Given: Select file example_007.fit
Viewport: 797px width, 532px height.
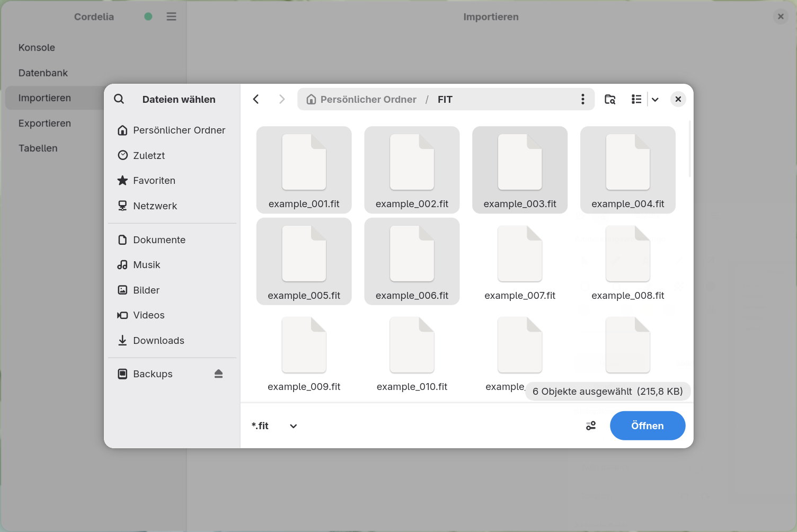Looking at the screenshot, I should click(x=520, y=261).
